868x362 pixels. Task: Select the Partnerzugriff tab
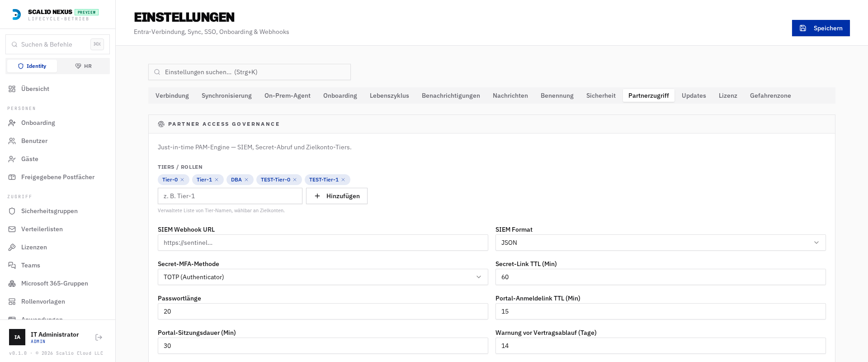649,95
